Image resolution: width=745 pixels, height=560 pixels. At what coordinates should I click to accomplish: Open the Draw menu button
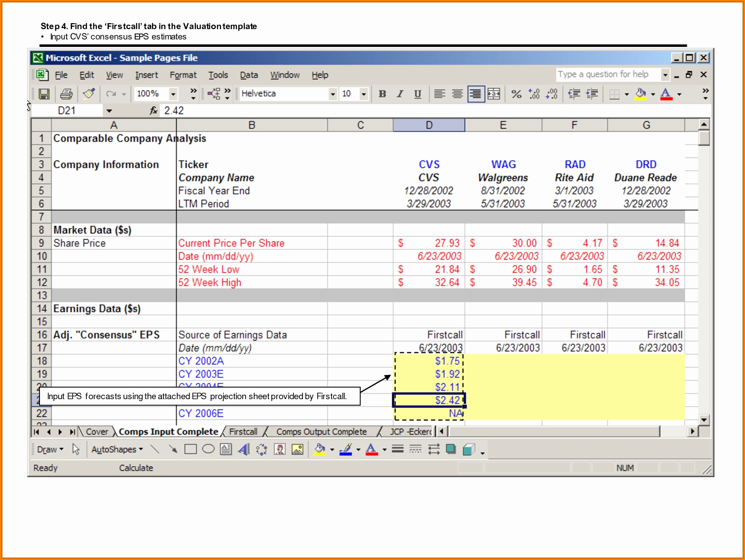[x=50, y=449]
